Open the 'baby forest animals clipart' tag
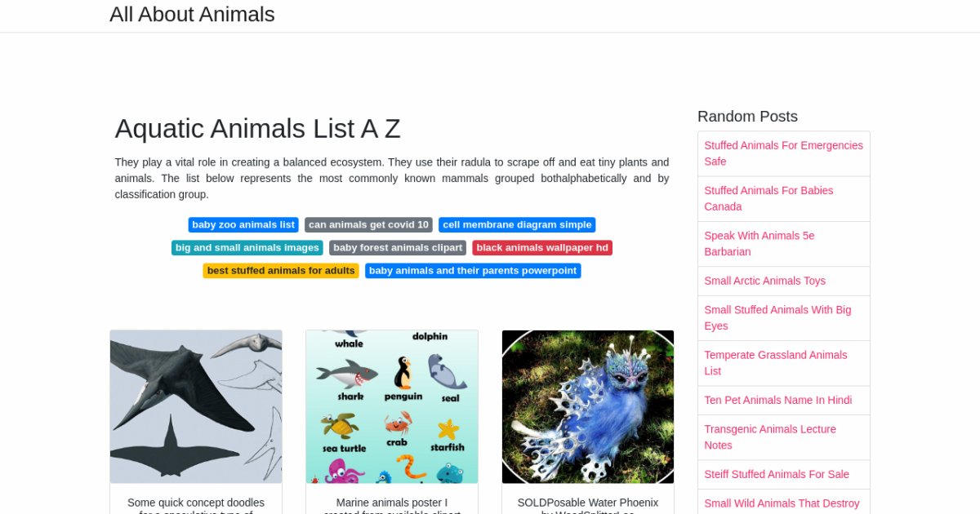The image size is (980, 514). tap(398, 248)
